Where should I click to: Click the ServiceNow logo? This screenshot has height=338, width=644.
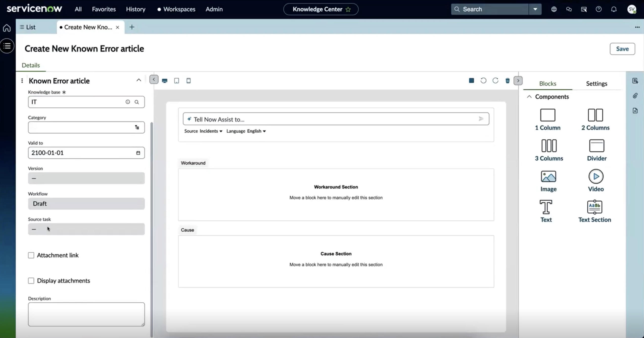[34, 9]
